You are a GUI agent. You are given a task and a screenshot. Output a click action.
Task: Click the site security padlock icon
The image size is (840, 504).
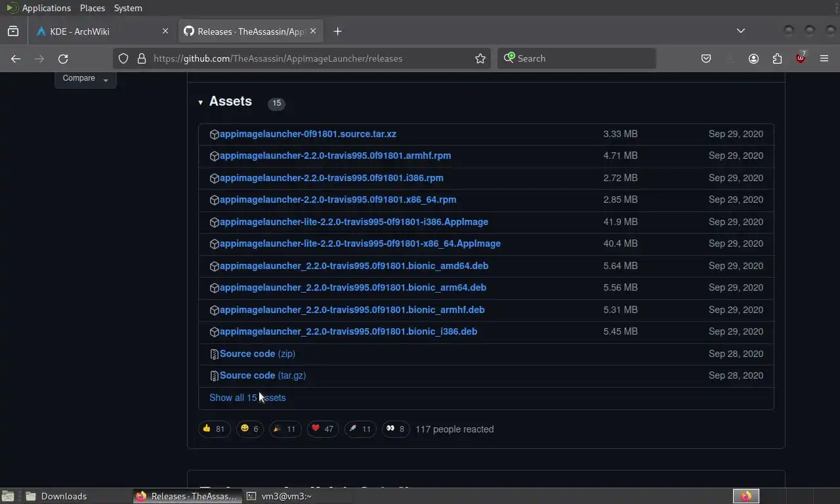(x=141, y=58)
